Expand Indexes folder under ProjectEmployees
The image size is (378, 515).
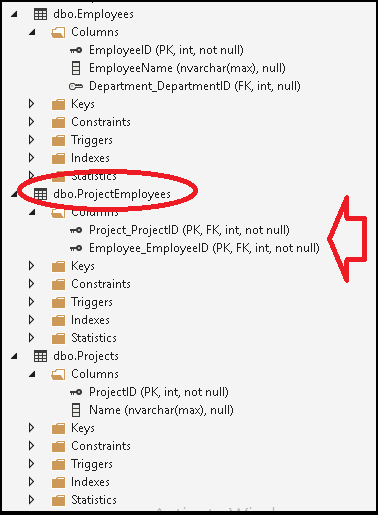pos(32,320)
